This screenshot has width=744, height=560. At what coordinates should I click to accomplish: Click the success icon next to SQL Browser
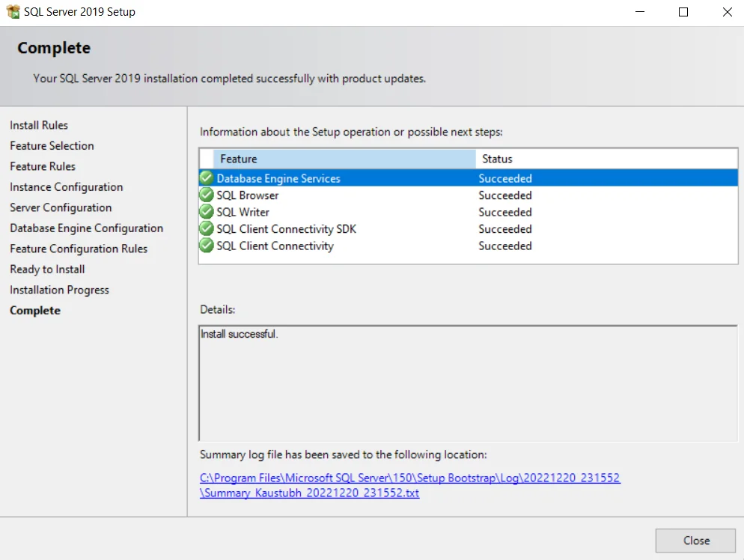(x=206, y=195)
